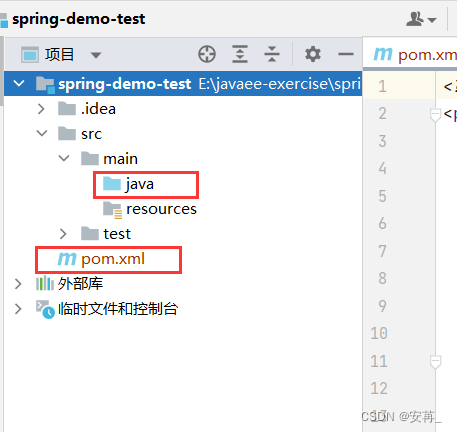Click the spring-demo-test module folder icon

45,85
